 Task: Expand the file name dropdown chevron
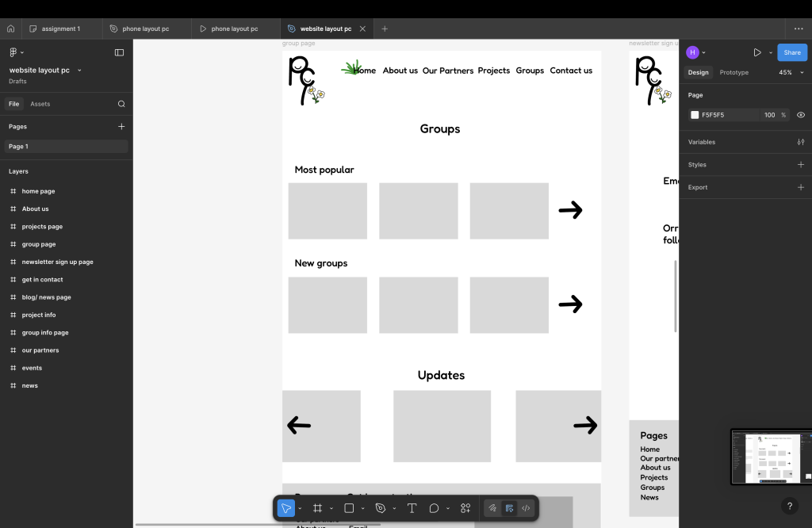tap(79, 71)
